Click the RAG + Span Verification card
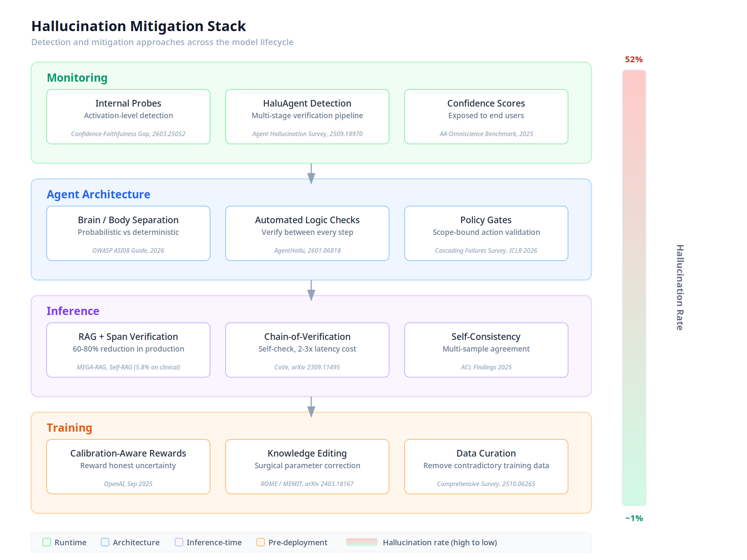The image size is (747, 560). tap(128, 350)
